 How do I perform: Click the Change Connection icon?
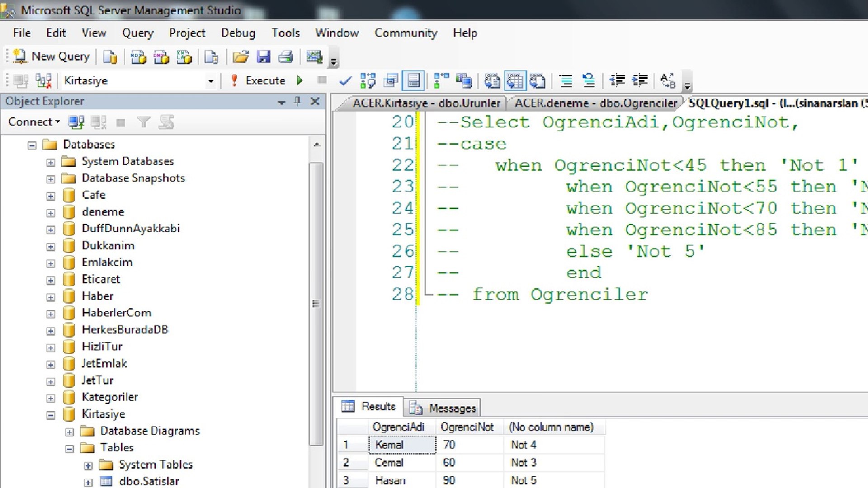tap(43, 81)
